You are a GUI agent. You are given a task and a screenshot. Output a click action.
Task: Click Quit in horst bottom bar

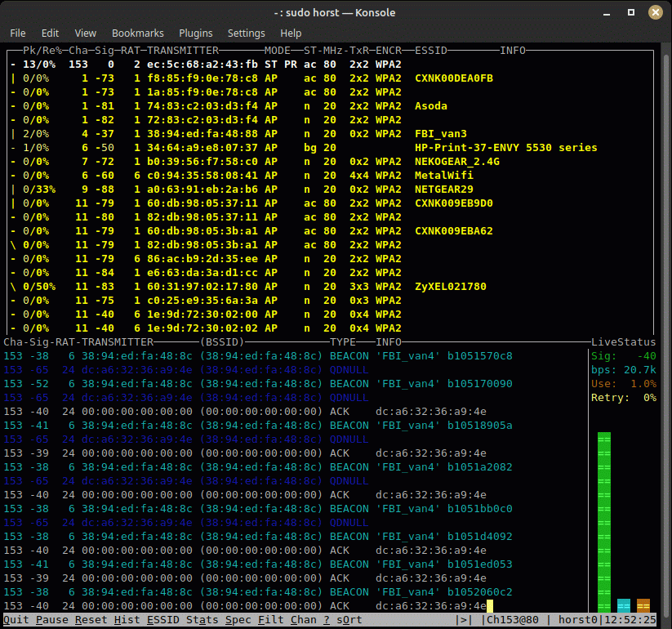[16, 619]
